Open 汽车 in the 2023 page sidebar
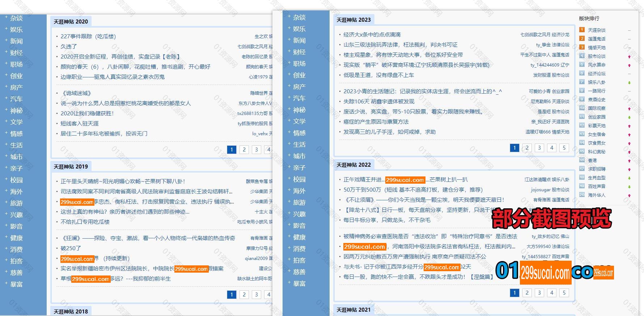 point(299,98)
